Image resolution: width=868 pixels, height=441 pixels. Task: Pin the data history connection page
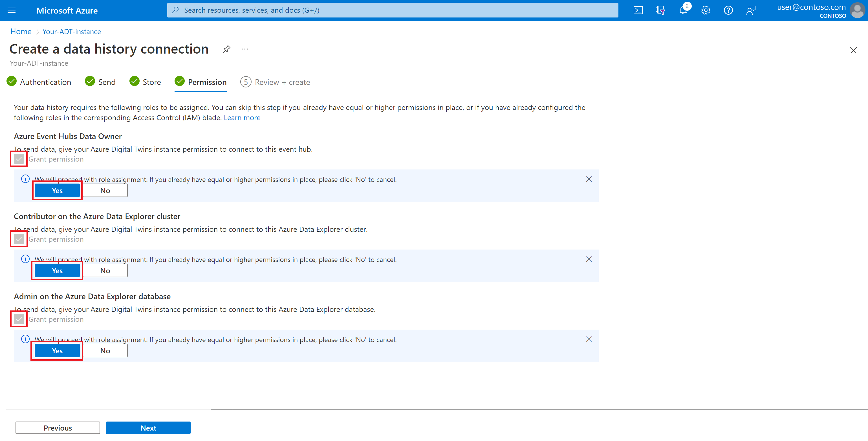tap(226, 49)
